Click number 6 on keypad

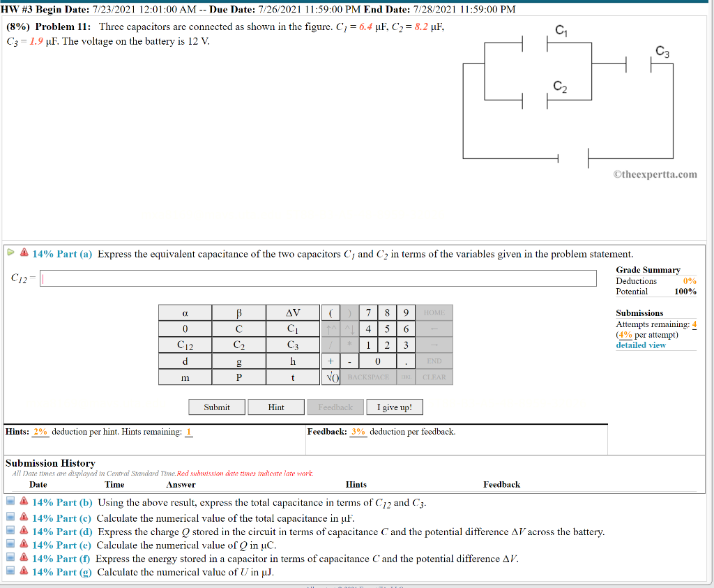pos(406,329)
